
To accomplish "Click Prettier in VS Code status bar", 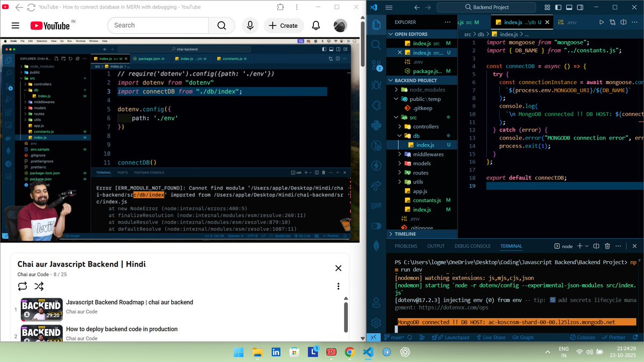I will coord(613,337).
